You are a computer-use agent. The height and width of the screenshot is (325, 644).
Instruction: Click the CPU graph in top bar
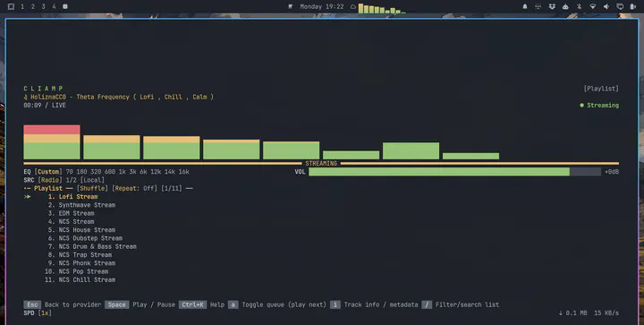[x=382, y=8]
